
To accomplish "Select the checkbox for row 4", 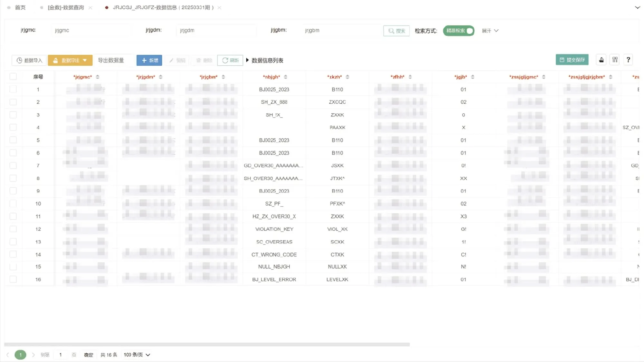I will click(x=13, y=127).
